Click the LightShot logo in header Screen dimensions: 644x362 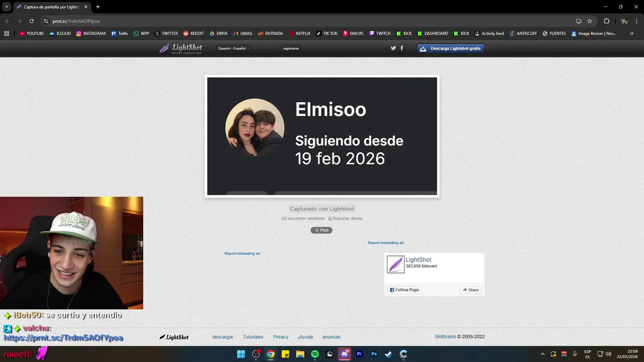click(181, 49)
